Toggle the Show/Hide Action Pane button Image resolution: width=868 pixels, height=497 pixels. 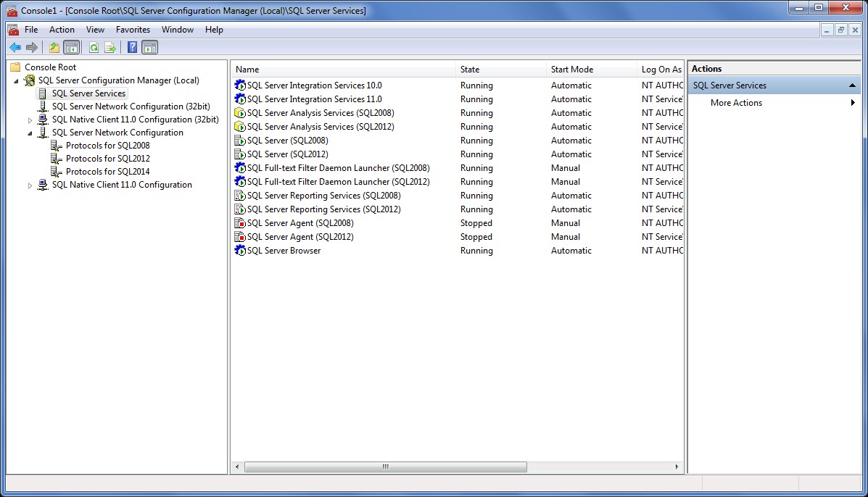(149, 48)
